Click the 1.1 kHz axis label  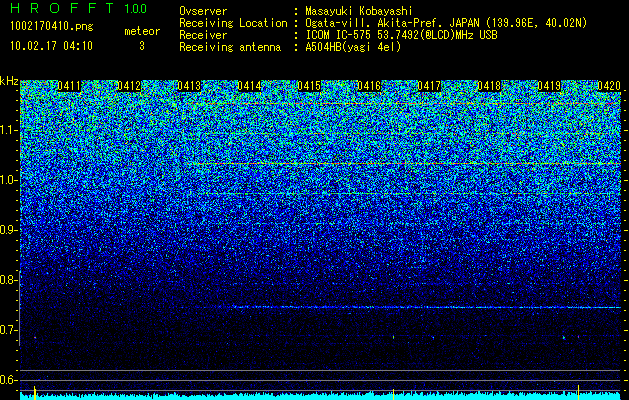[x=8, y=130]
